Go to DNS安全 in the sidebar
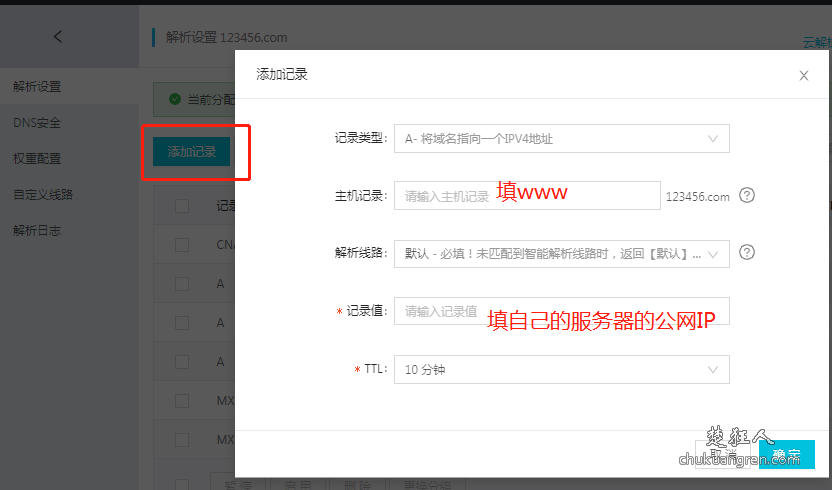The image size is (832, 490). 37,123
